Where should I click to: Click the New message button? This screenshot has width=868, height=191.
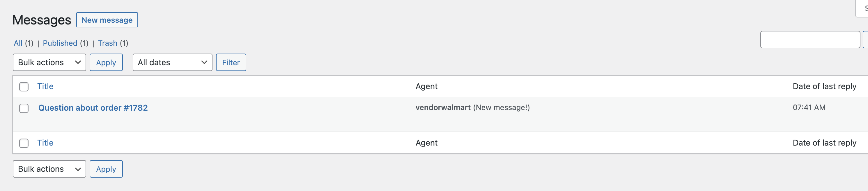107,20
